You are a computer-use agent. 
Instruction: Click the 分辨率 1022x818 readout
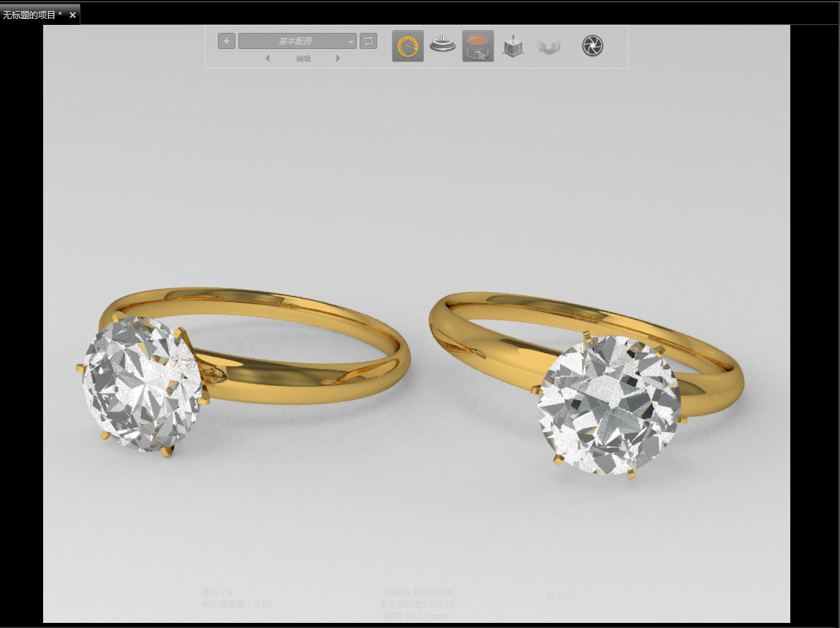click(x=417, y=593)
